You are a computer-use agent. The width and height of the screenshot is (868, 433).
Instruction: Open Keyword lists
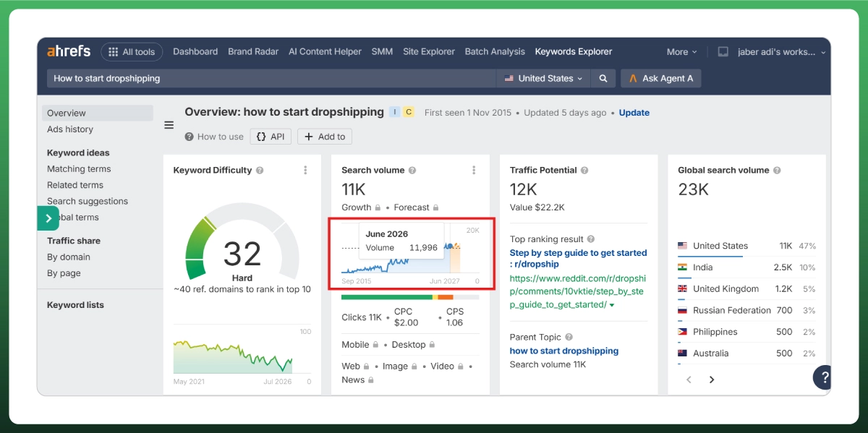75,305
